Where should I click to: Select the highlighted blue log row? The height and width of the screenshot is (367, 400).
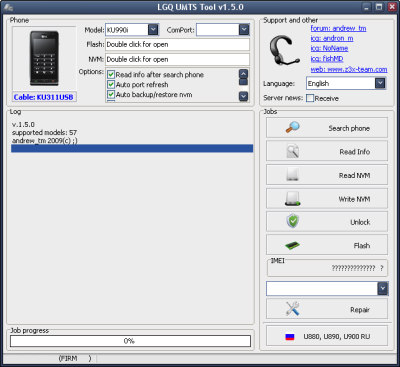click(132, 148)
